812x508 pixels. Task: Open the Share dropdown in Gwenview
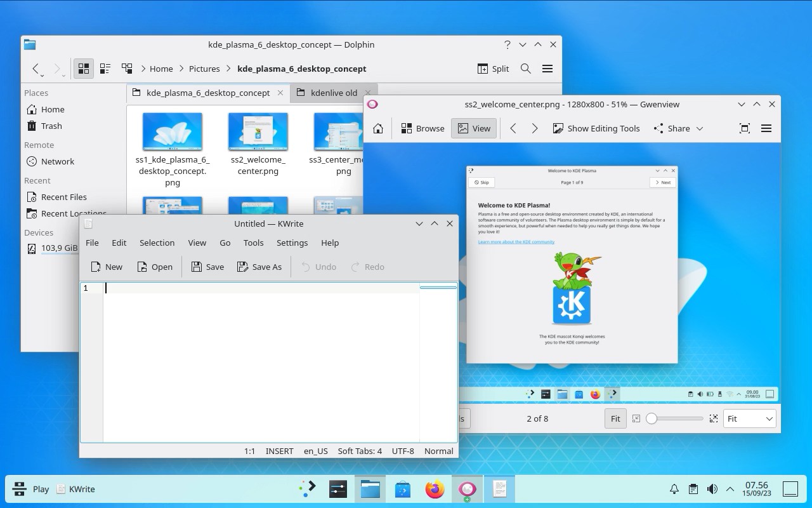(x=678, y=128)
